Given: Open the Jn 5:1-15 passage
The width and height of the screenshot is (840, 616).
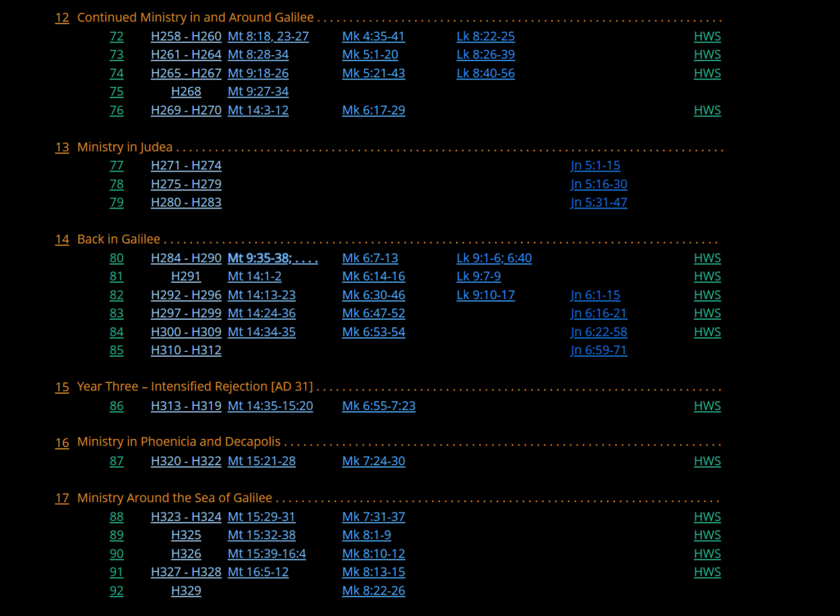Looking at the screenshot, I should click(x=595, y=166).
